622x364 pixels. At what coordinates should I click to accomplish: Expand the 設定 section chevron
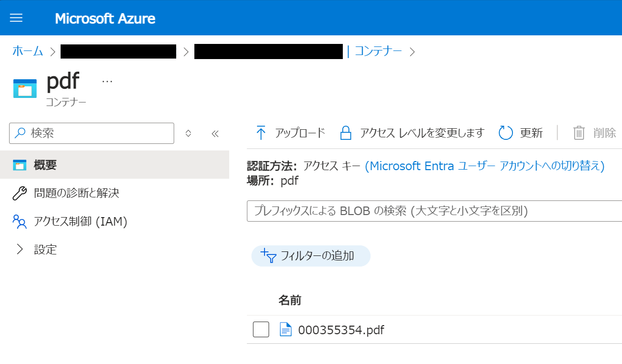pos(20,249)
